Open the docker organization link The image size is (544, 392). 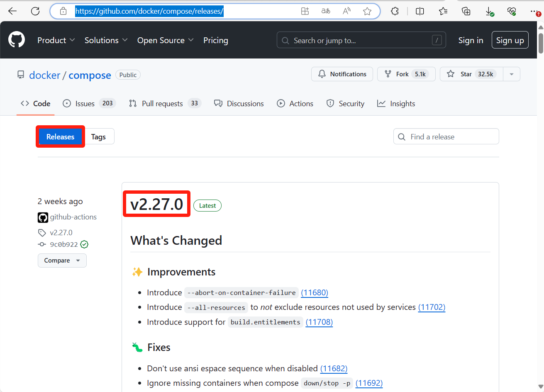(45, 75)
